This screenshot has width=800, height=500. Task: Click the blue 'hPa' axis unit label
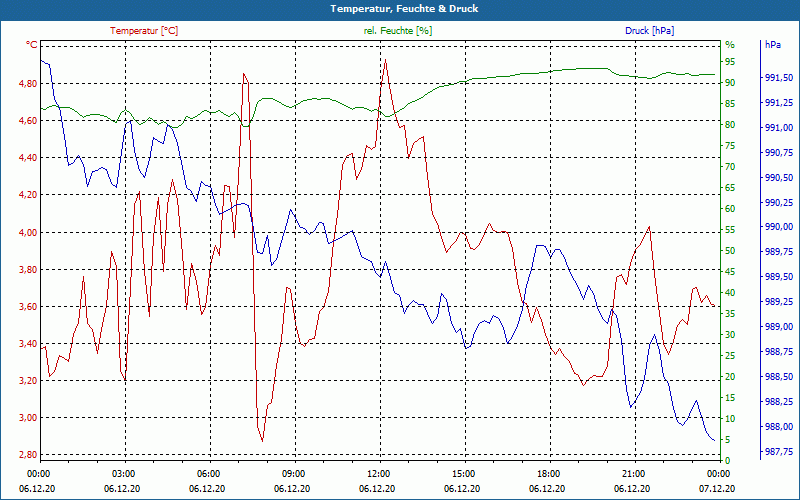772,45
